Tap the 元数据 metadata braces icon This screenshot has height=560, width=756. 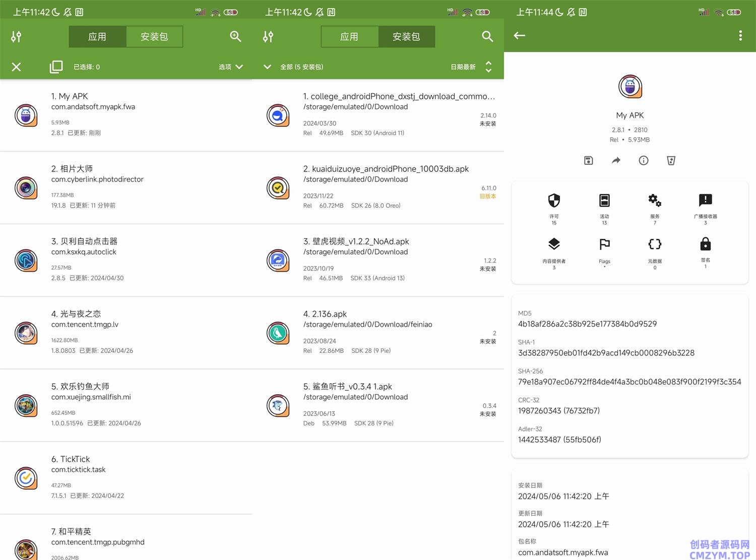click(655, 244)
